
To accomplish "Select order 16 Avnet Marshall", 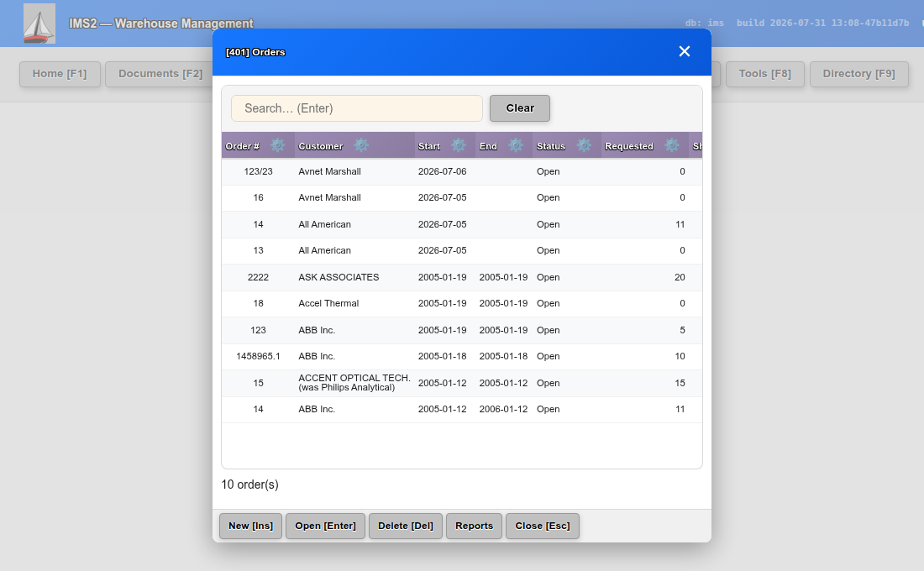I will pos(462,198).
